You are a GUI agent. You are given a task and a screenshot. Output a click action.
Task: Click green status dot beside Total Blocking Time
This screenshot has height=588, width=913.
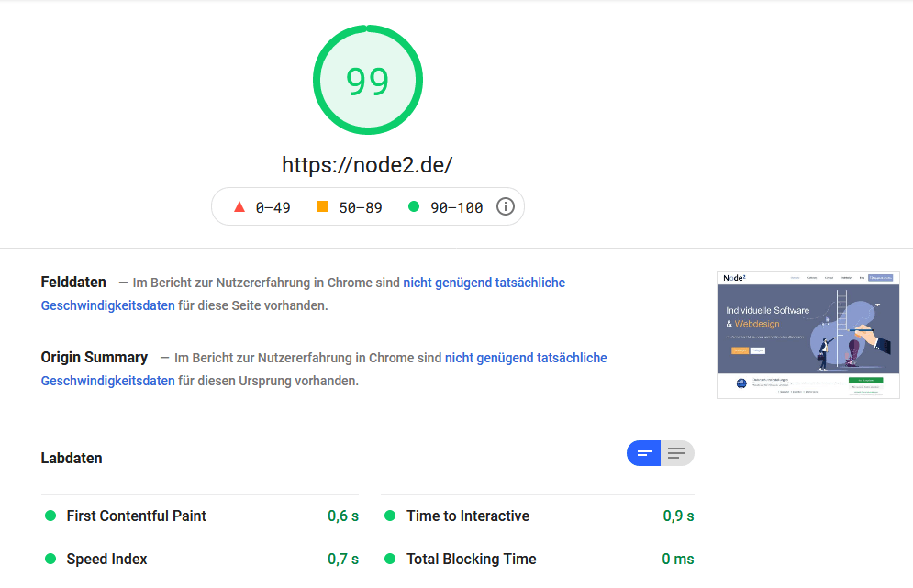390,559
